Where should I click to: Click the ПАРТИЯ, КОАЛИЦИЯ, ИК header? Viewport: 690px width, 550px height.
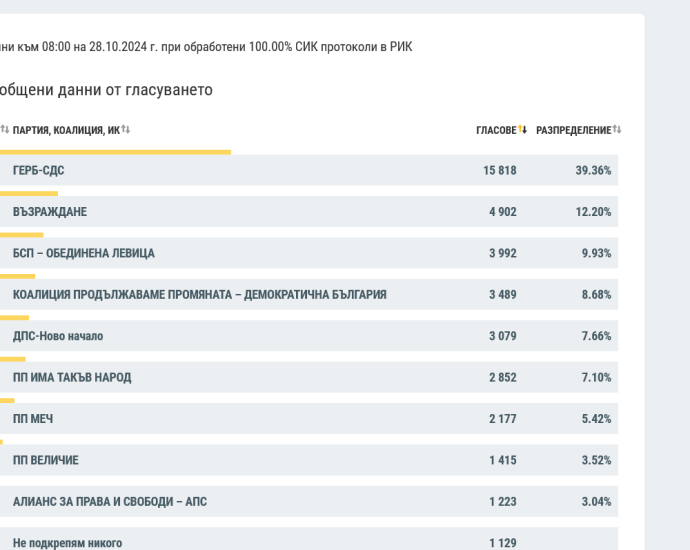66,130
